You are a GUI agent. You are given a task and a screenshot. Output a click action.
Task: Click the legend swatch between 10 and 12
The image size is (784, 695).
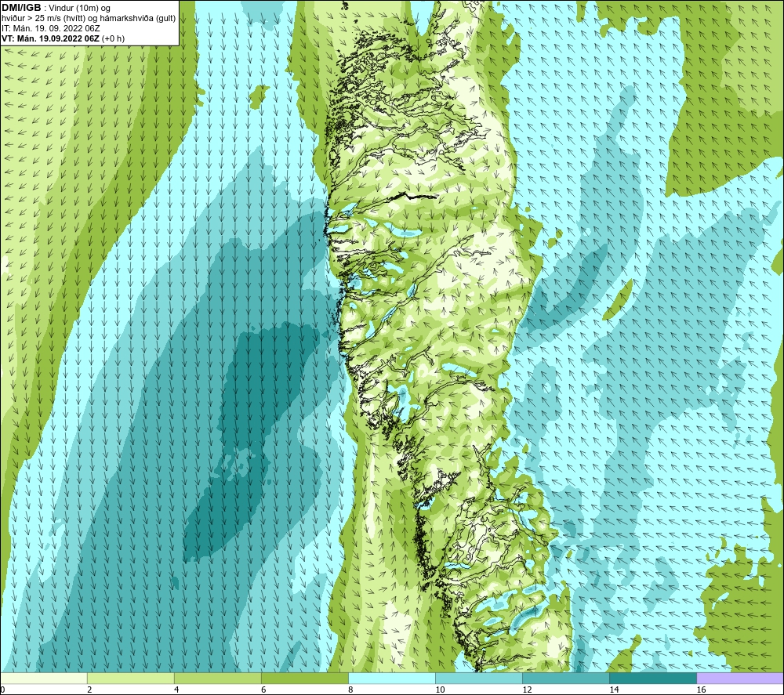(x=478, y=679)
